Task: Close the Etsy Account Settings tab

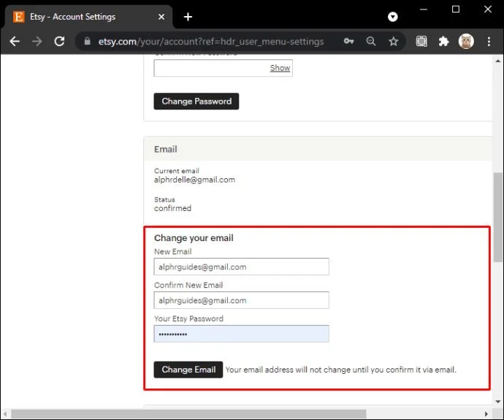Action: (x=161, y=17)
